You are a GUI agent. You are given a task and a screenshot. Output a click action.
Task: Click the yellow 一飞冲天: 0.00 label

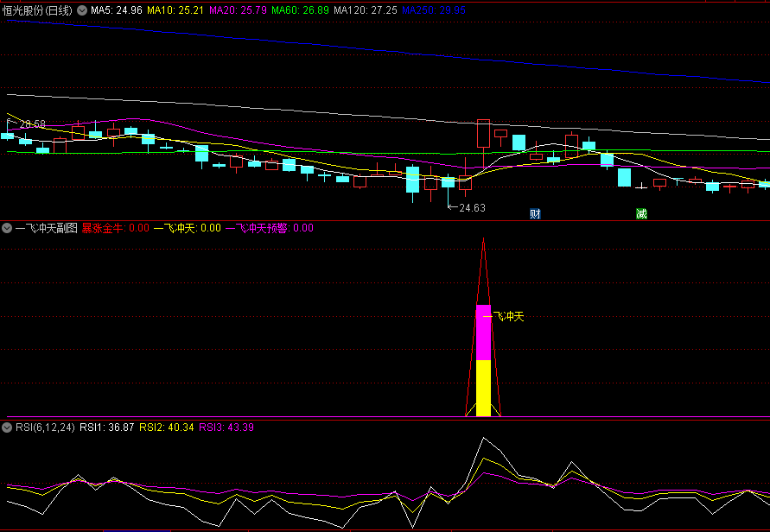tap(187, 228)
